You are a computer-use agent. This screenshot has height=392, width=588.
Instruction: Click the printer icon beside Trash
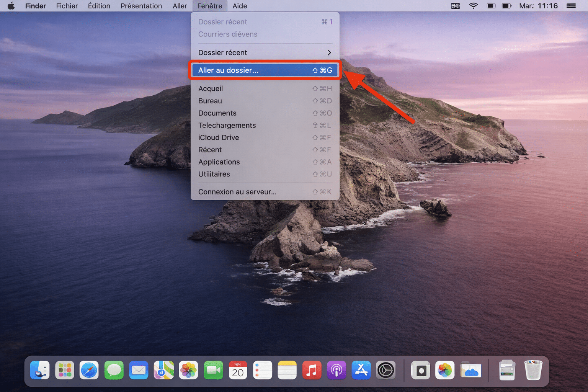(507, 370)
